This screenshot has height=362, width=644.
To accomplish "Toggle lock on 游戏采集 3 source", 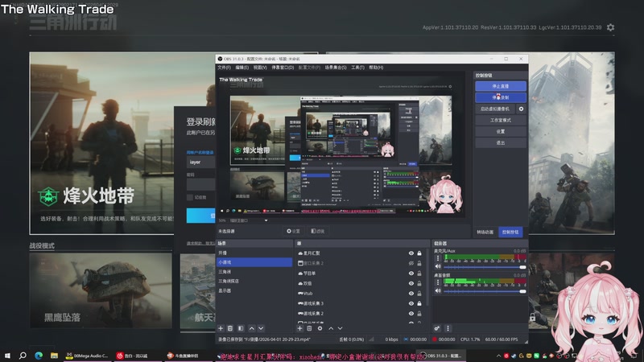I will pyautogui.click(x=419, y=303).
